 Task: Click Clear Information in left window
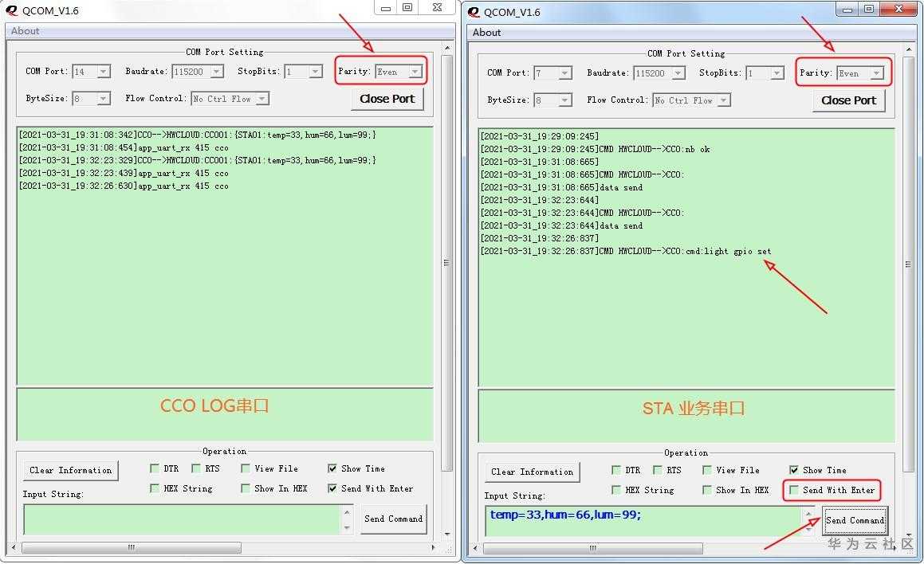pos(71,470)
